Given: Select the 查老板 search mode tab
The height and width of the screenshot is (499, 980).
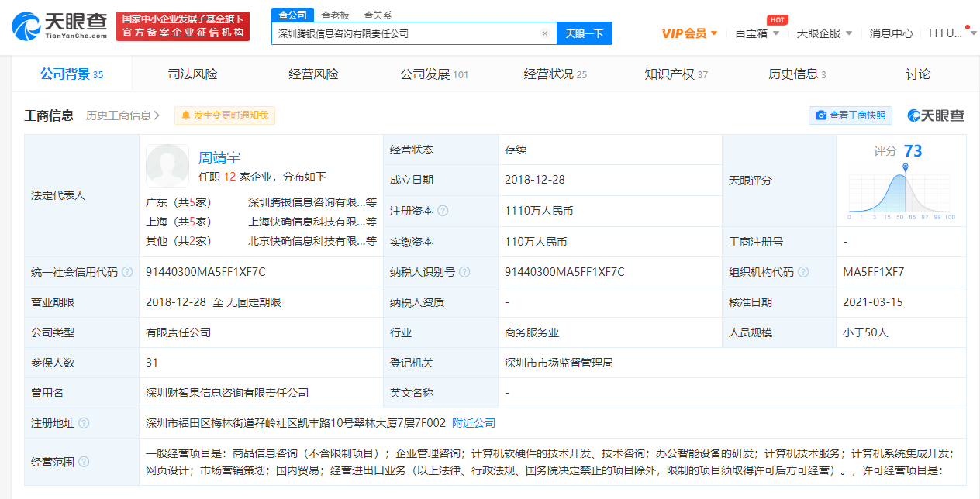Looking at the screenshot, I should click(335, 15).
